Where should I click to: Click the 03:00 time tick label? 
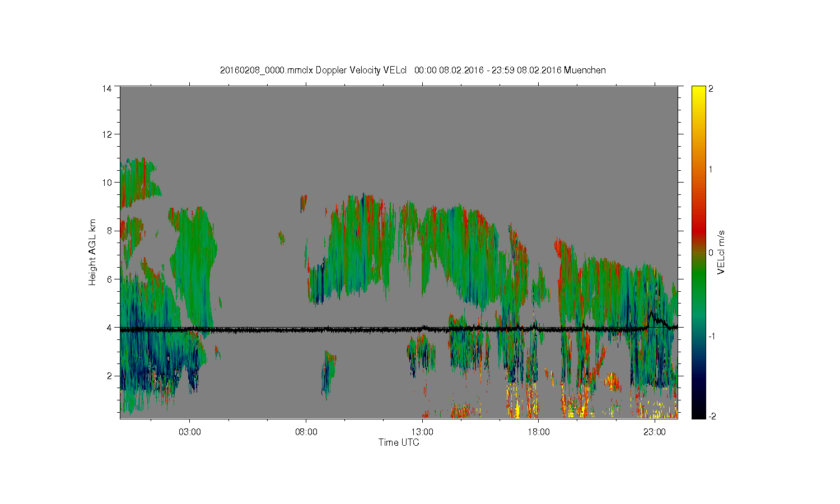pyautogui.click(x=190, y=432)
